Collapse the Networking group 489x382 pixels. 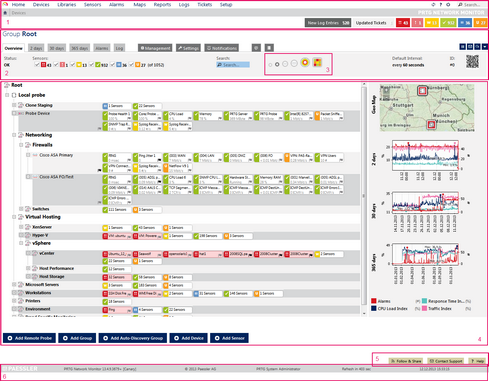pos(14,135)
